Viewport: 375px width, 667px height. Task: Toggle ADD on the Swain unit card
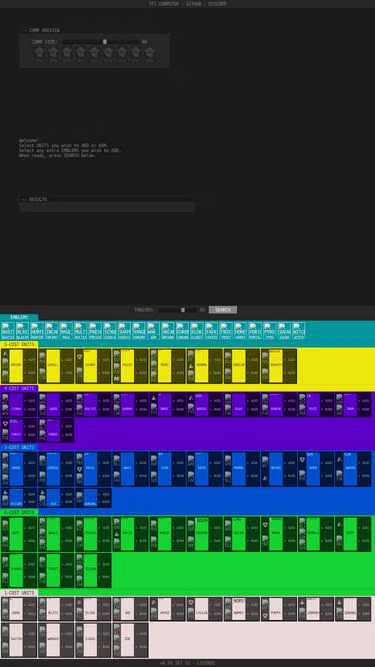coord(365,462)
